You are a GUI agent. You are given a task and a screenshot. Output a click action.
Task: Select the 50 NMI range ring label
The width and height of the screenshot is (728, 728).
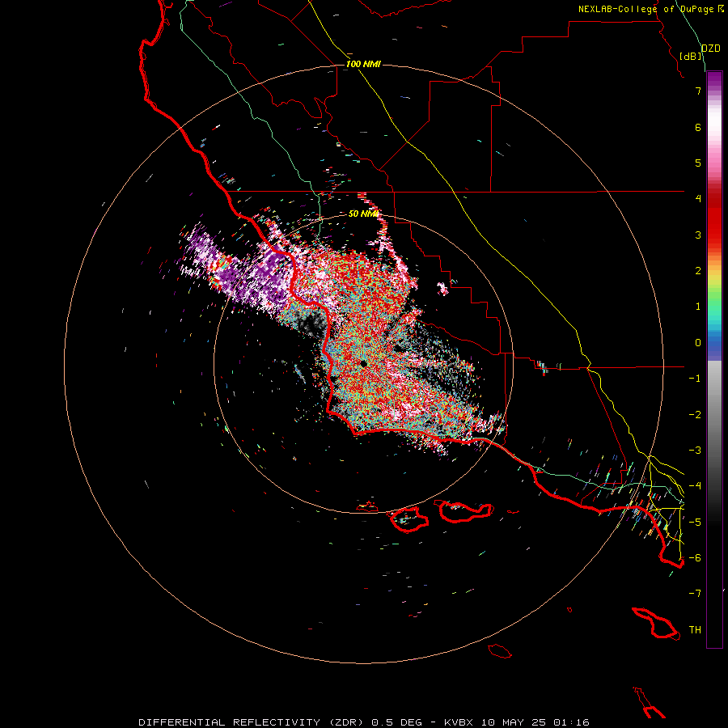pos(363,214)
